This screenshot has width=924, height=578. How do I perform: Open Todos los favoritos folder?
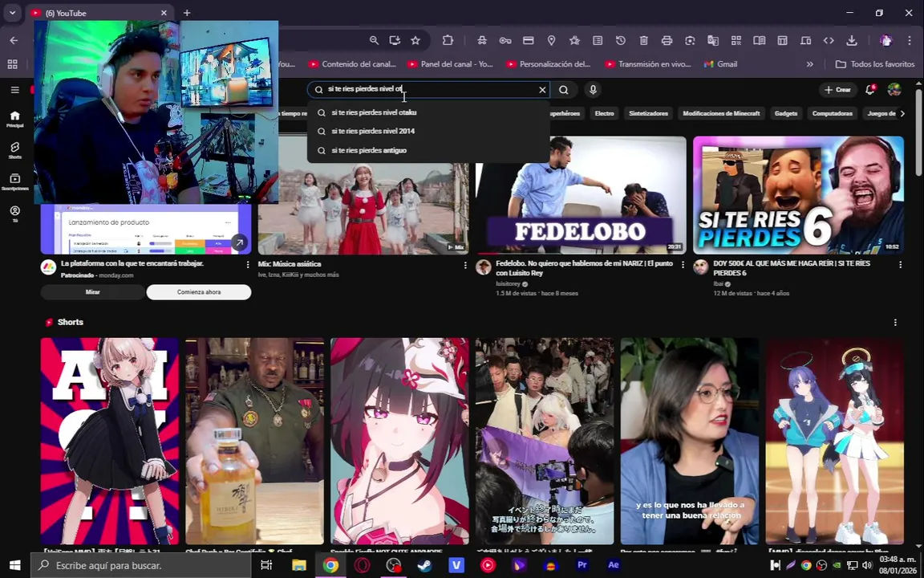(x=874, y=63)
